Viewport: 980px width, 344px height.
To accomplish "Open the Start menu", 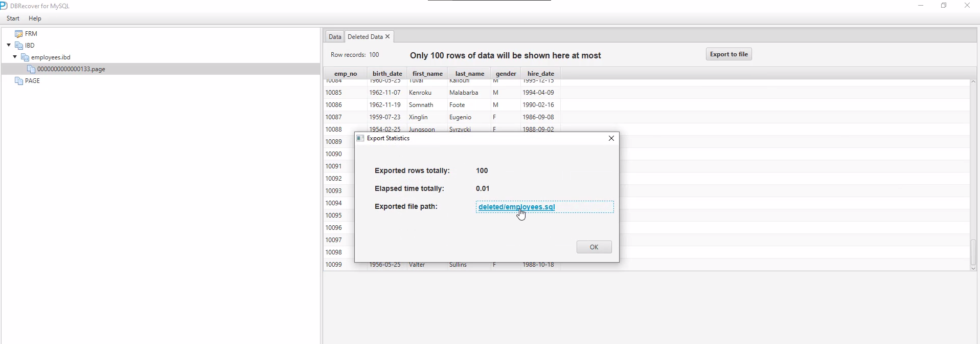I will pyautogui.click(x=13, y=18).
